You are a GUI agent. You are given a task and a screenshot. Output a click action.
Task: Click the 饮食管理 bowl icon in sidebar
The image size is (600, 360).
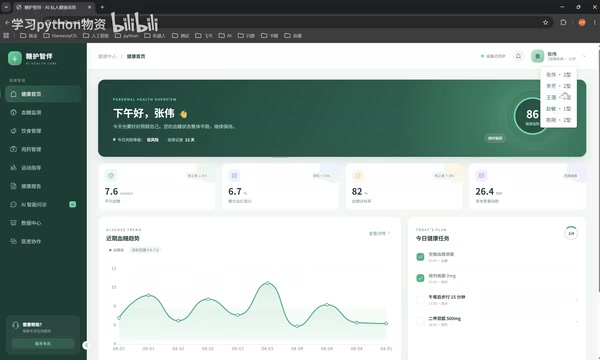(x=13, y=131)
